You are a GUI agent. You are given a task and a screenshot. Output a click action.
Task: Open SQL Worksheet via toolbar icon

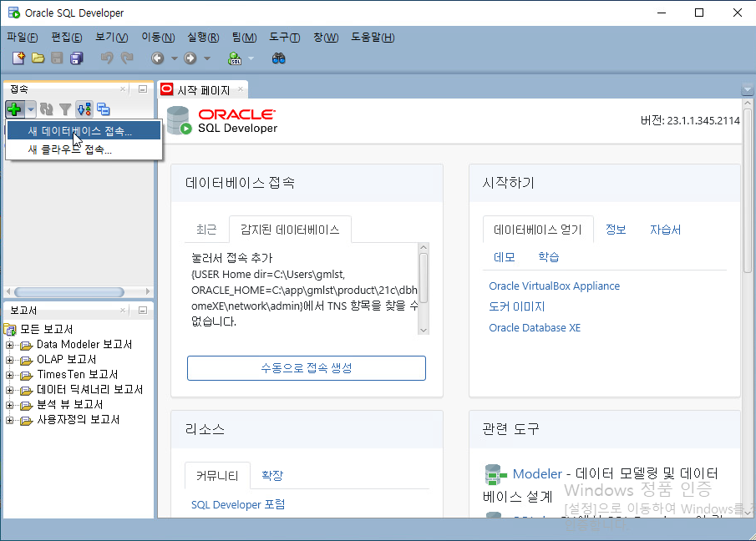[235, 58]
